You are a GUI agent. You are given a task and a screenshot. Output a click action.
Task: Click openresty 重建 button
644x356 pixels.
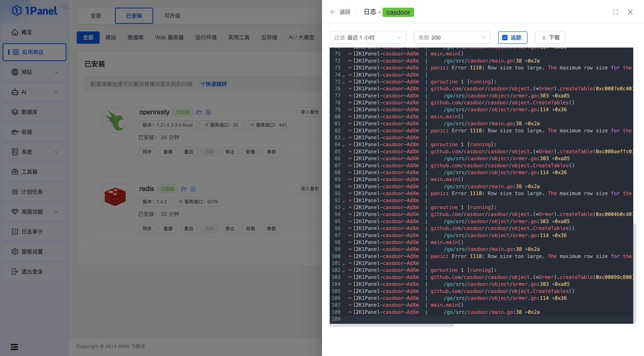click(x=168, y=152)
